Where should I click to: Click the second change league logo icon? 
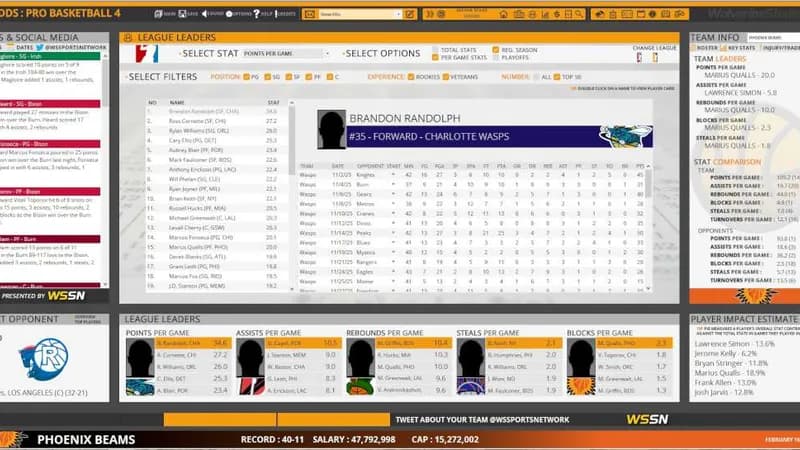coord(655,58)
